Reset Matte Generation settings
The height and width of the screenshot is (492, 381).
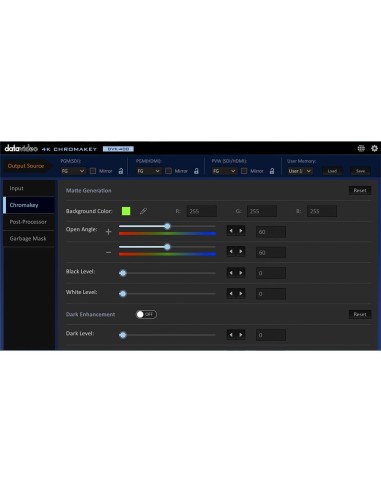[x=360, y=190]
